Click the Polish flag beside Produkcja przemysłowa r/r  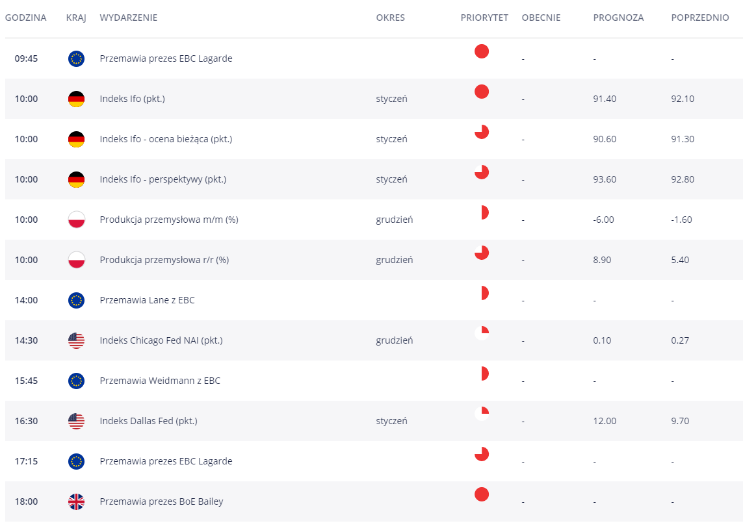pos(76,260)
